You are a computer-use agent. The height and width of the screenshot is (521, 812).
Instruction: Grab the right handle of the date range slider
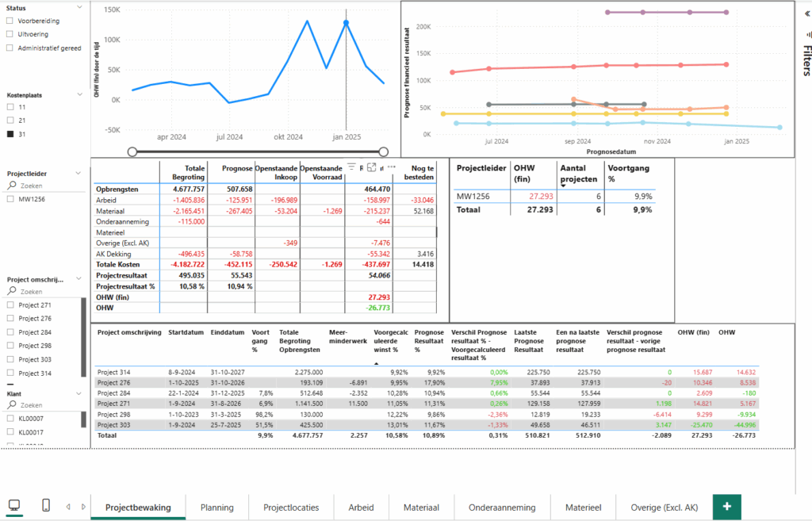pyautogui.click(x=384, y=151)
